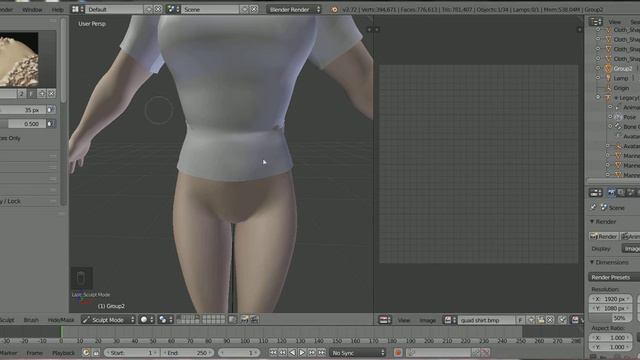Unlink brush X icon
Image resolution: width=640 pixels, height=360 pixels.
pyautogui.click(x=51, y=94)
